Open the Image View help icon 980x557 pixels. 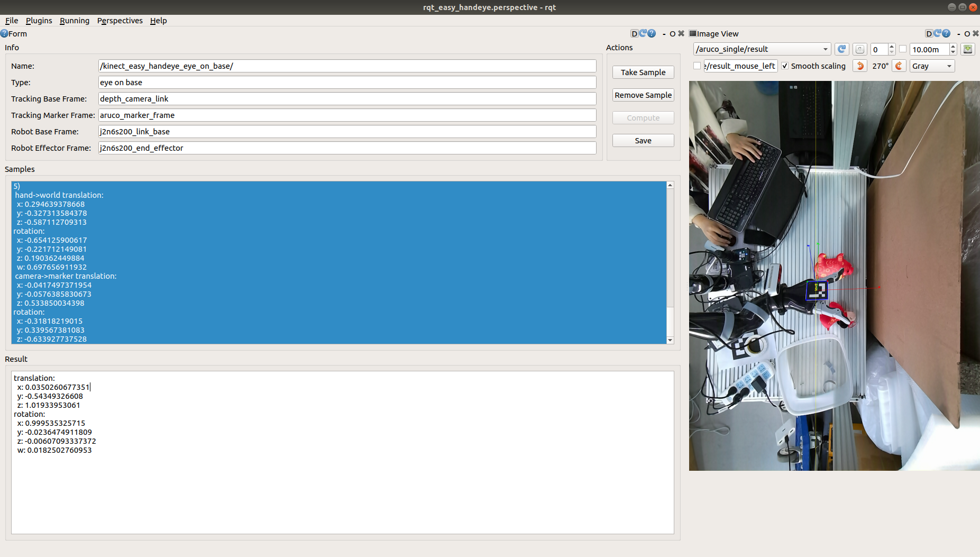(x=946, y=33)
